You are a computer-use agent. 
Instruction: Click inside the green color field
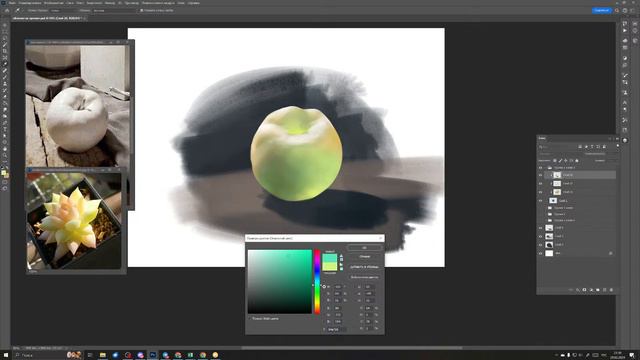tap(280, 282)
